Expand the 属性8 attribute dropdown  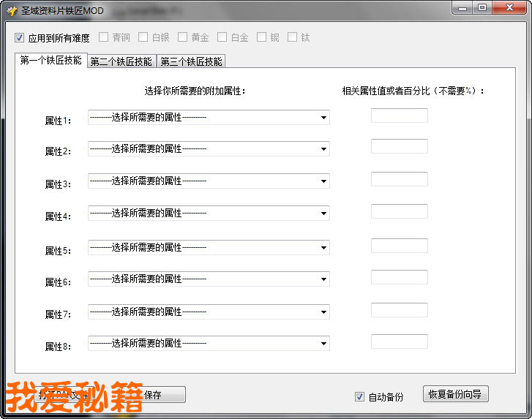pos(209,344)
